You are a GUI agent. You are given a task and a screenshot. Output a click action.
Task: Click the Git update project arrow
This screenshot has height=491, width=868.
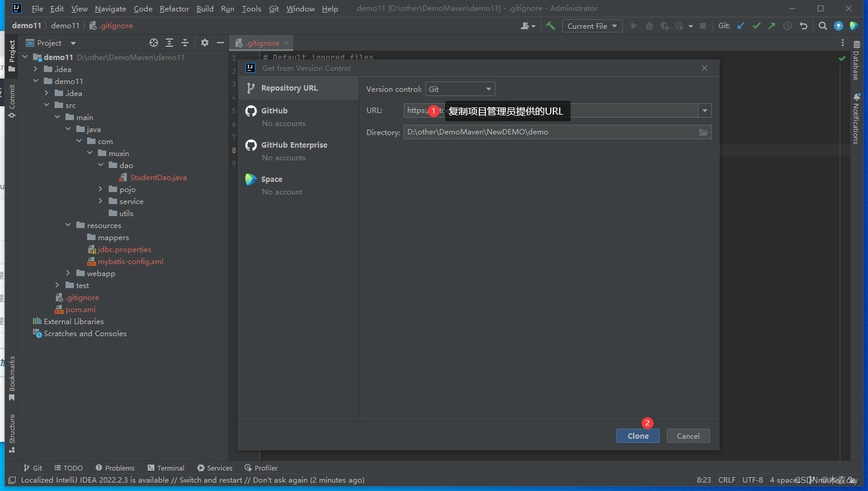pos(741,26)
